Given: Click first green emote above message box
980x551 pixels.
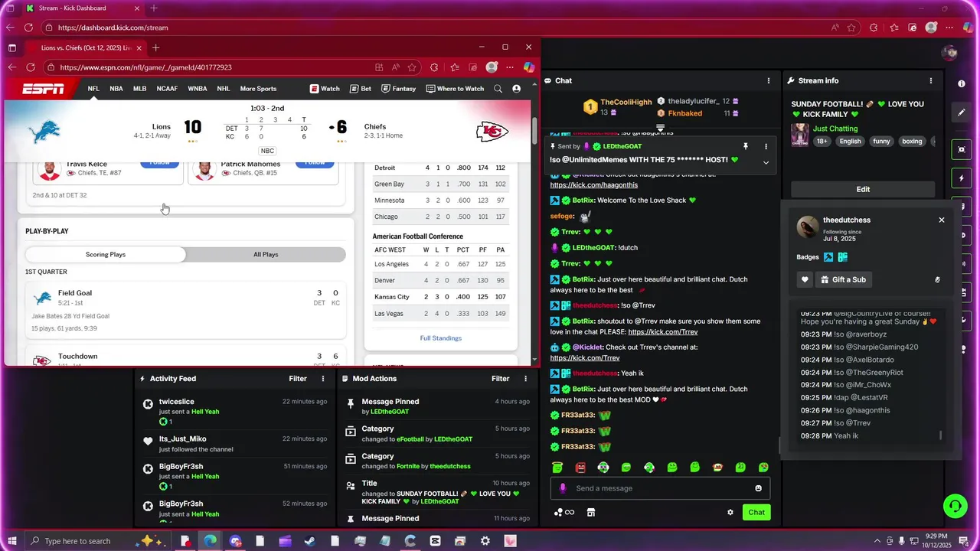Looking at the screenshot, I should 557,467.
